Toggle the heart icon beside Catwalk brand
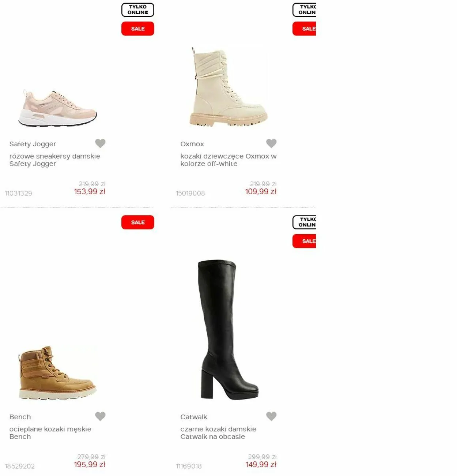Viewport: 457px width, 476px height. click(x=271, y=416)
